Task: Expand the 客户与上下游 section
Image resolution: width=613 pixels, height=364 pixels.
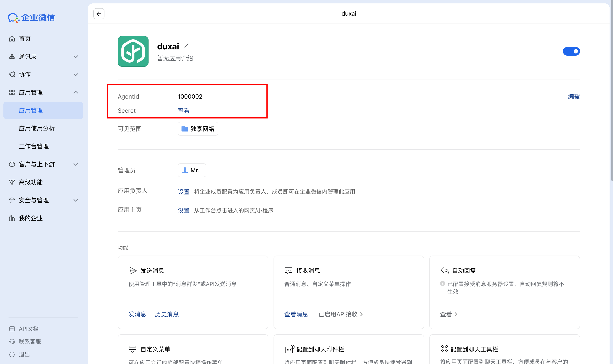Action: pyautogui.click(x=76, y=164)
